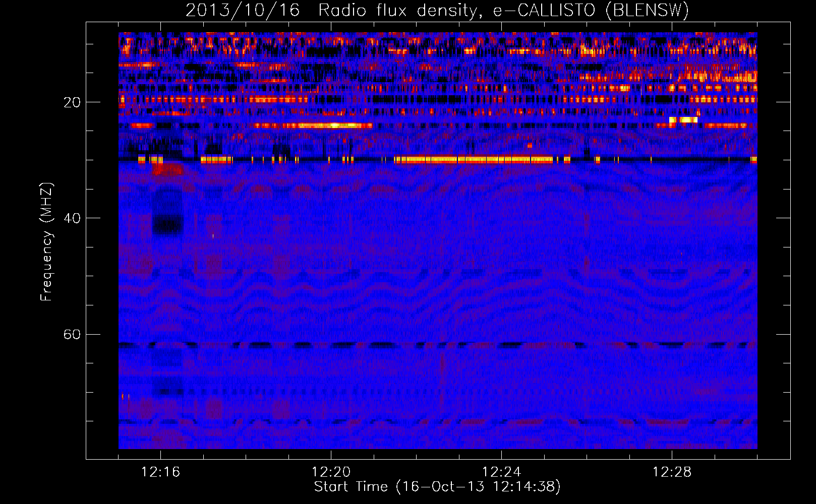Screen dimensions: 816x504
Task: Click the 60 MHz frequency tick label
Action: coord(72,335)
